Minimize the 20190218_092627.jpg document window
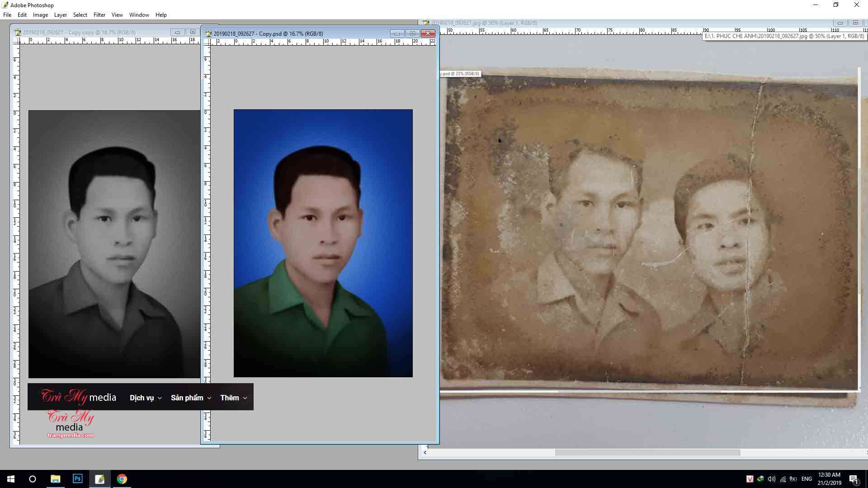This screenshot has height=488, width=868. 840,23
